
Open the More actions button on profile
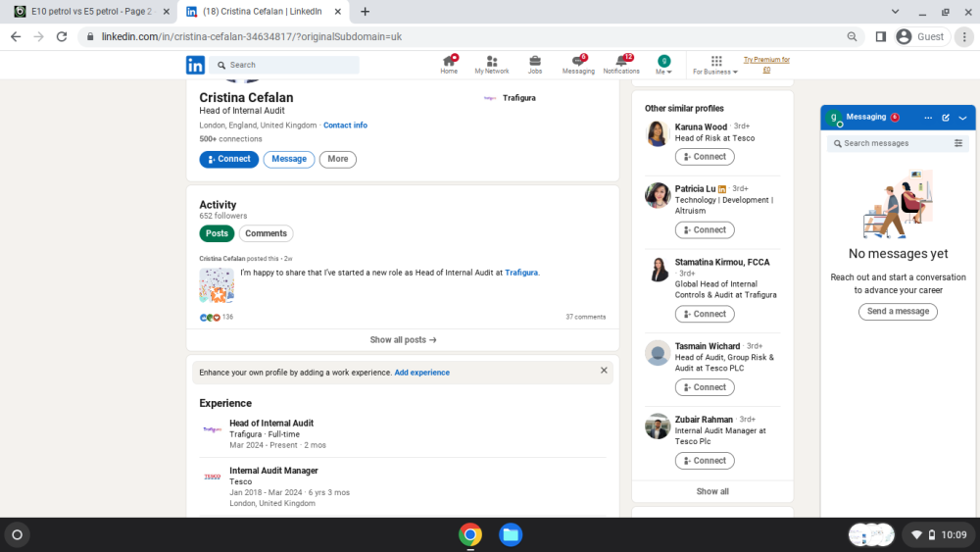(x=337, y=160)
